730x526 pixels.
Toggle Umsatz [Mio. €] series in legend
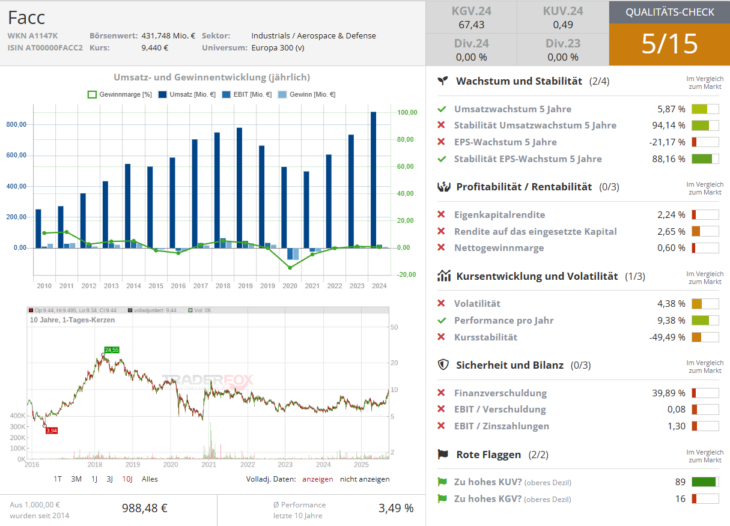point(187,94)
